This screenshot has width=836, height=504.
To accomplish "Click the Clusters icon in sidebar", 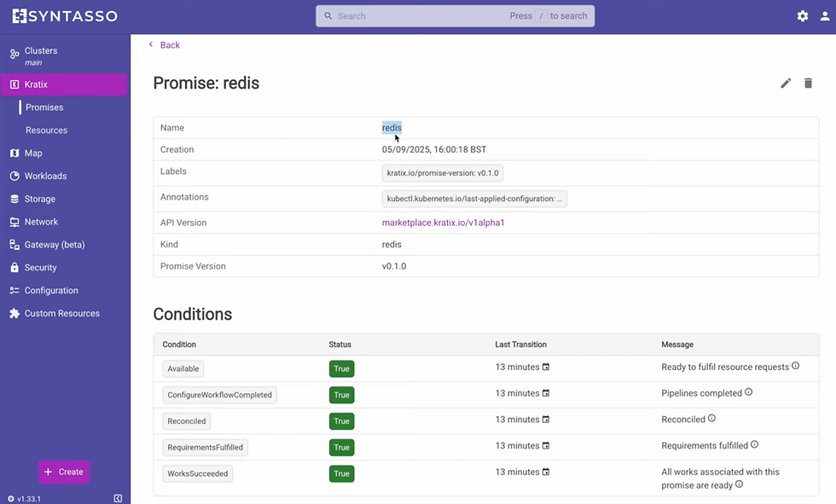I will [x=15, y=54].
